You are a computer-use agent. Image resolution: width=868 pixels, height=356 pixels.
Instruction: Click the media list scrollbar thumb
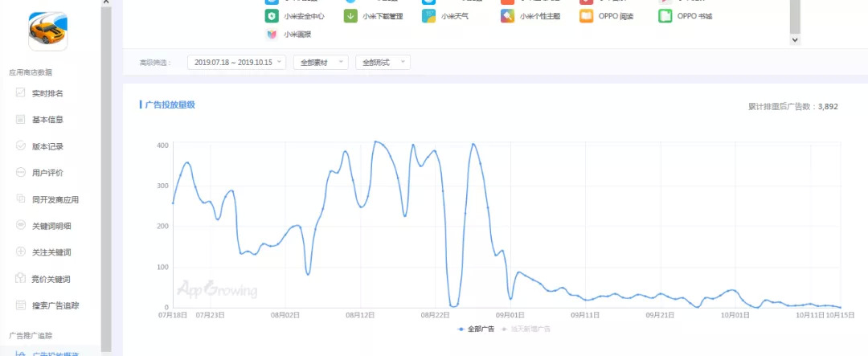[795, 17]
